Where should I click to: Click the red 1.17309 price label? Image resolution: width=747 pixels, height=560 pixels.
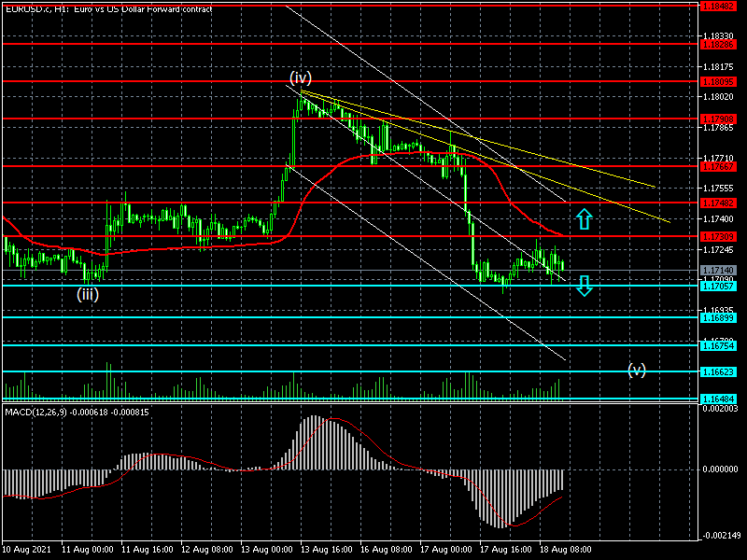[x=718, y=237]
